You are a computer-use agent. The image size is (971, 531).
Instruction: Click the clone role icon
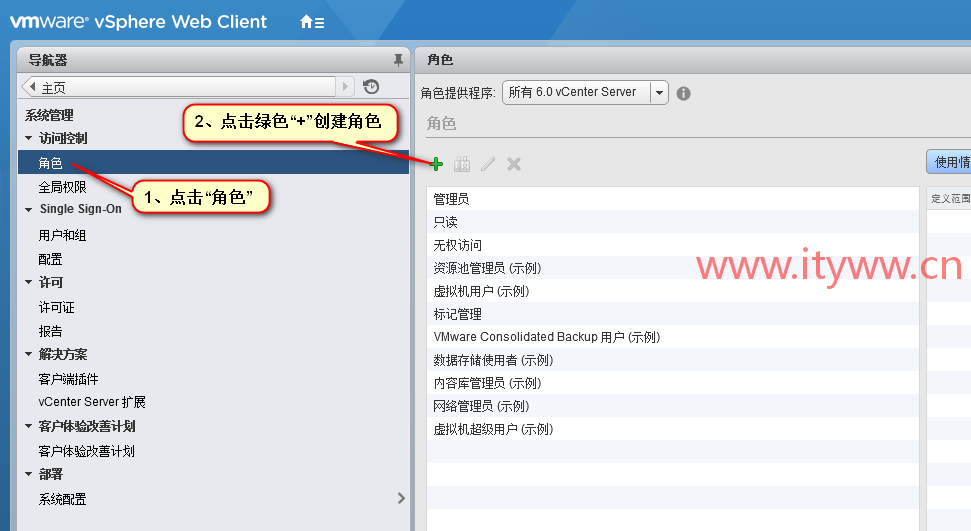tap(462, 164)
